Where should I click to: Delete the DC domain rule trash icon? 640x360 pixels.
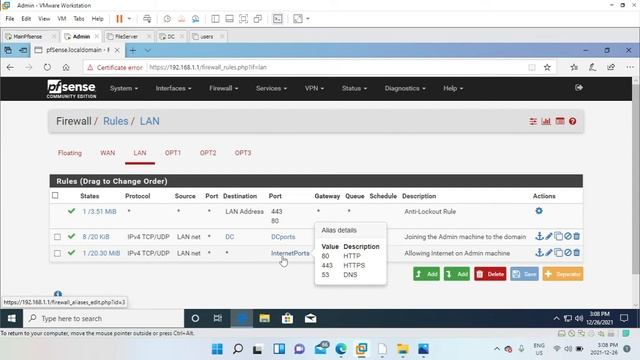click(x=576, y=236)
